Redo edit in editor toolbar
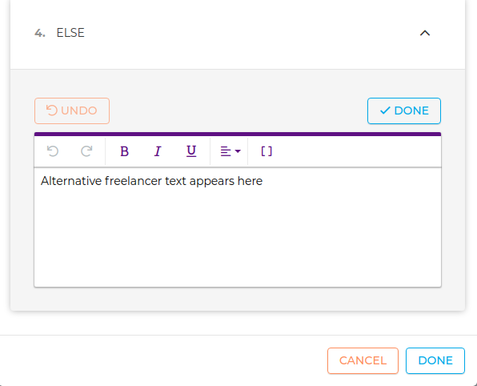The height and width of the screenshot is (386, 477). [x=86, y=151]
